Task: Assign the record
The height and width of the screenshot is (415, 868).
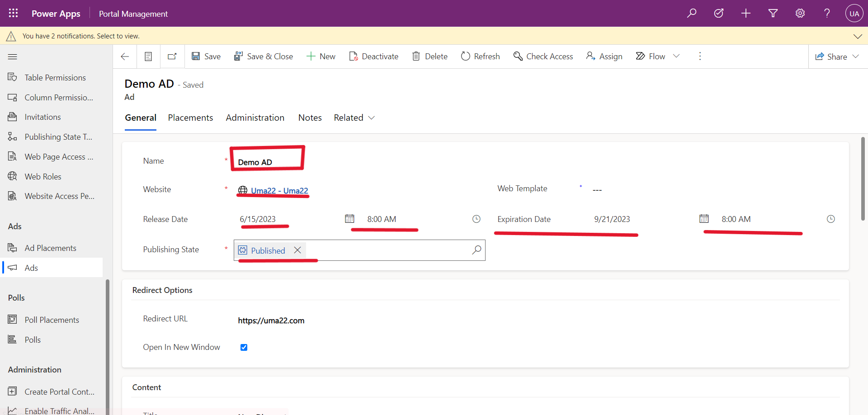Action: pyautogui.click(x=604, y=57)
